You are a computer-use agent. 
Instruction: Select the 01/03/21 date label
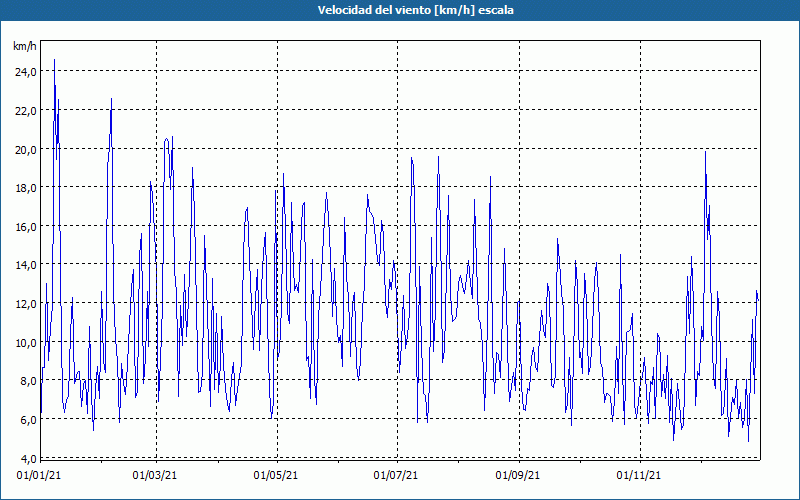pos(155,476)
